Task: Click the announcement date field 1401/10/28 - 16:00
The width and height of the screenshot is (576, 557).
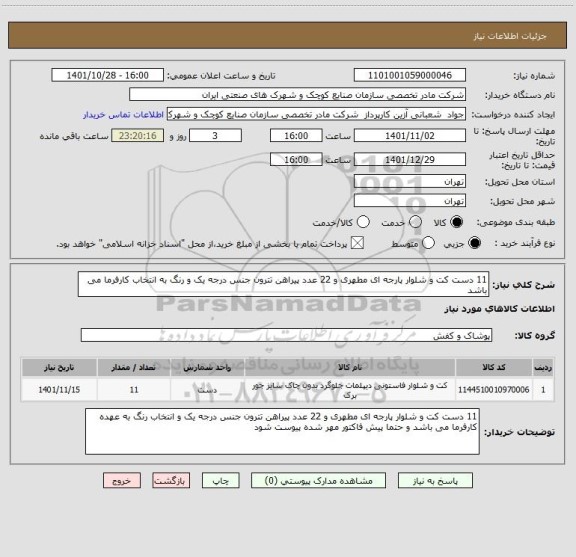Action: point(108,75)
